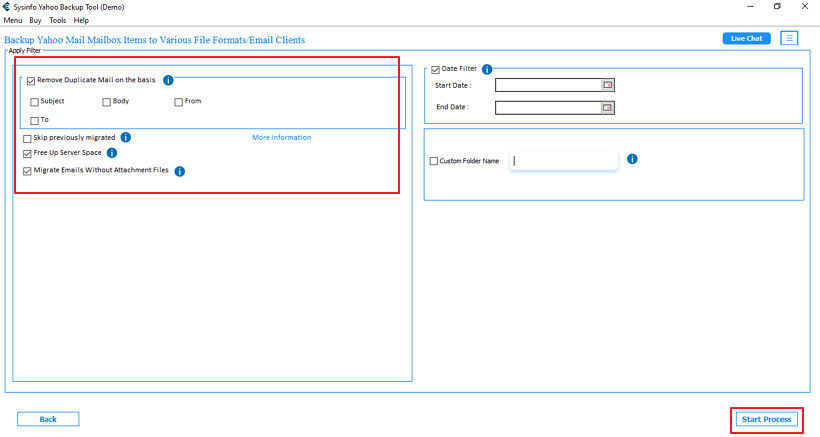
Task: Enable Skip previously migrated
Action: point(27,139)
